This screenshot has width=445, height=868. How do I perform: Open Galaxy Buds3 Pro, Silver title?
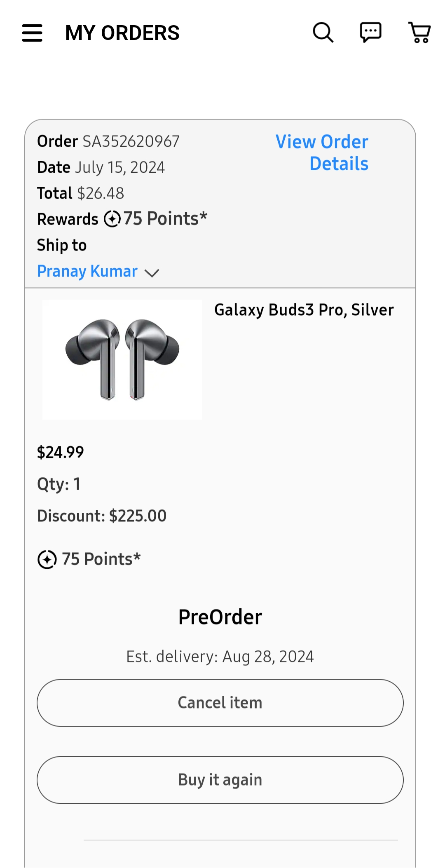click(x=304, y=310)
